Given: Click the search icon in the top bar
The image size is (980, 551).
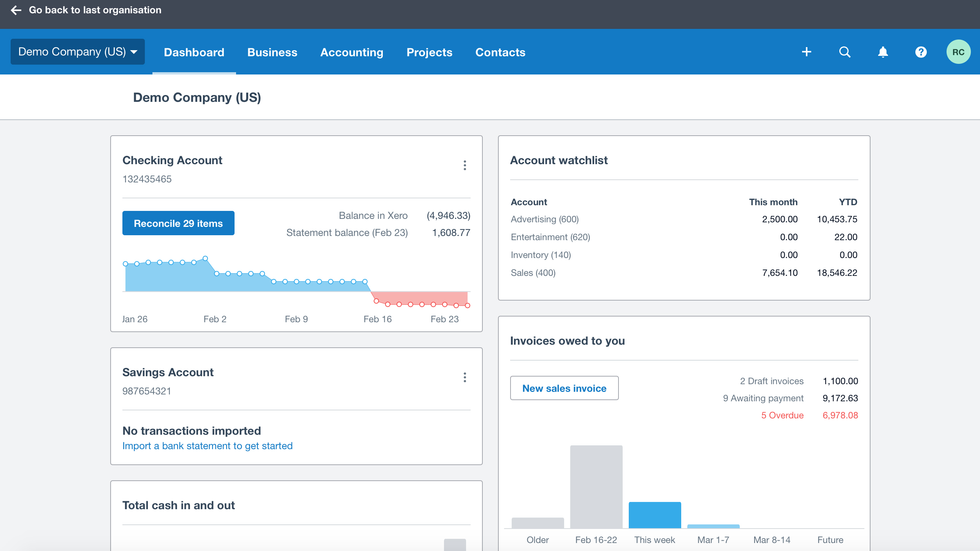Looking at the screenshot, I should [844, 52].
